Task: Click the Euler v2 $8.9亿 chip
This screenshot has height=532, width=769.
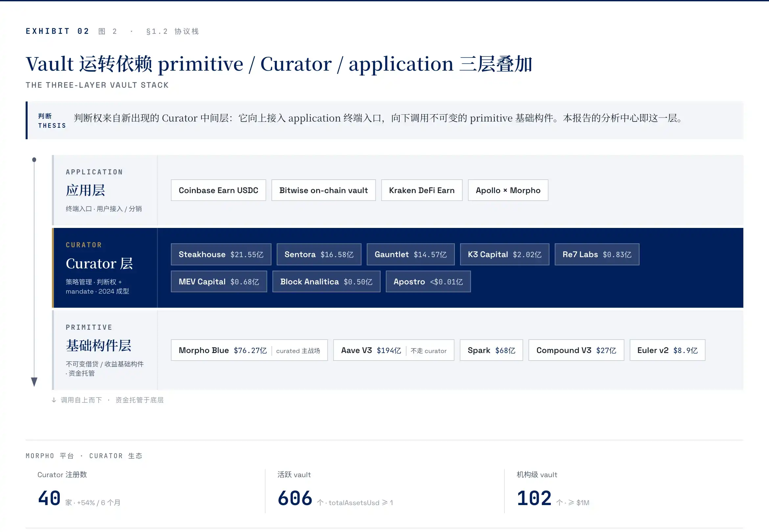Action: [x=668, y=350]
